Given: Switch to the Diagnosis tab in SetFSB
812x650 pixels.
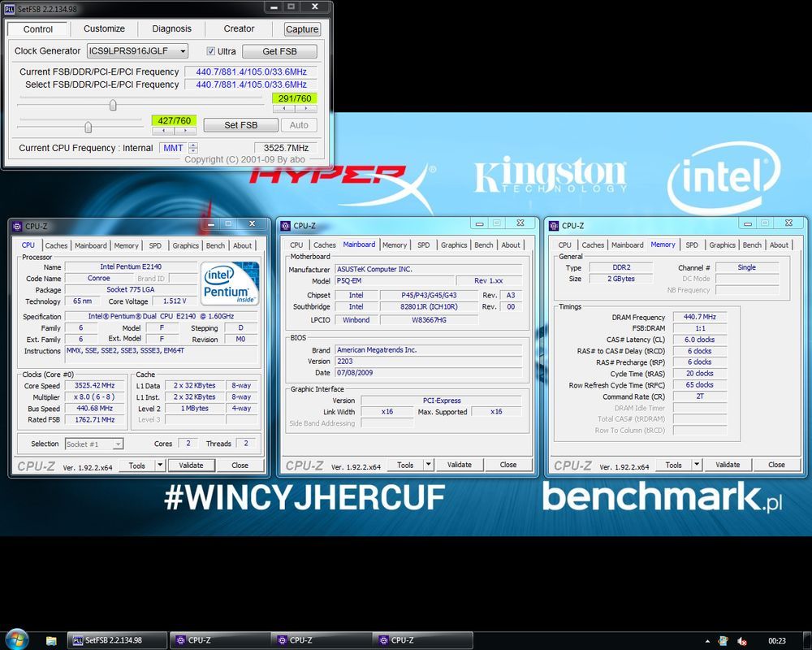Looking at the screenshot, I should [171, 29].
